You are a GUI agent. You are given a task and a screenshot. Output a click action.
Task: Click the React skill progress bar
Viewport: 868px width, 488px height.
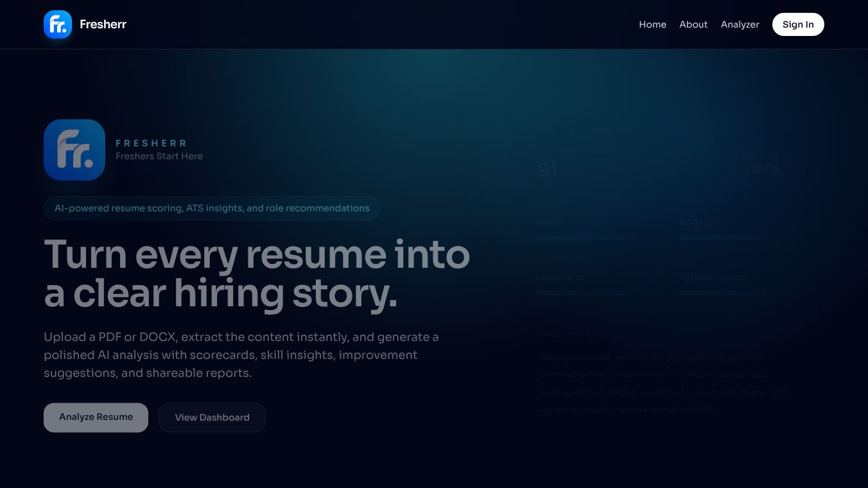point(579,238)
